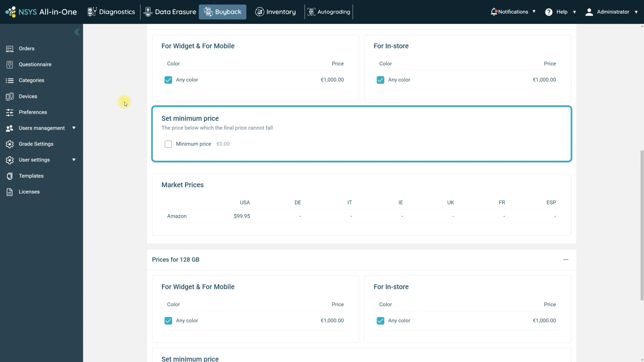The image size is (644, 362).
Task: Click the USA column header
Action: tap(245, 203)
